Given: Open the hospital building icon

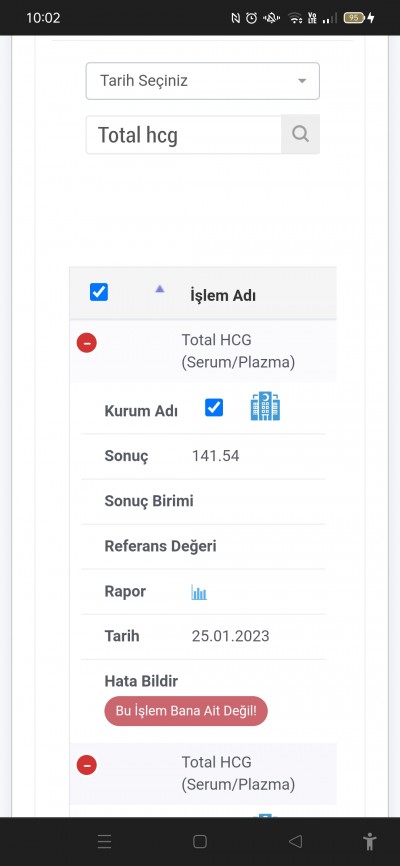Looking at the screenshot, I should pyautogui.click(x=265, y=406).
